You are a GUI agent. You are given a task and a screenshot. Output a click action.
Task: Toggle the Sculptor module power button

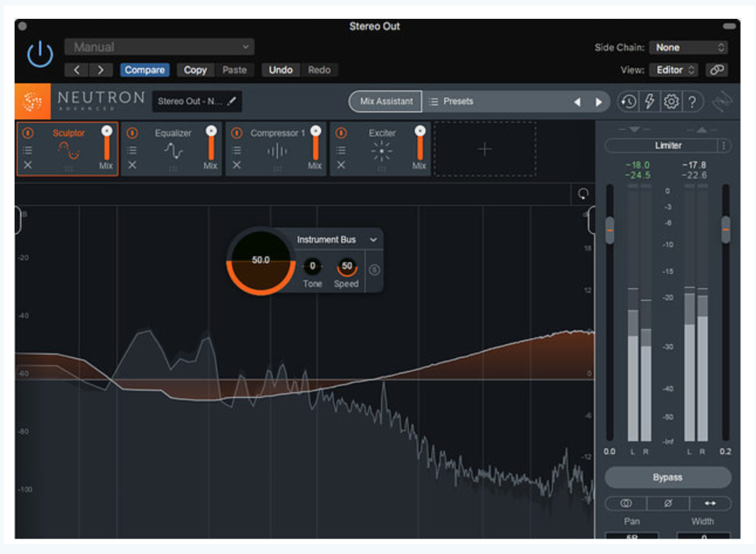click(28, 133)
